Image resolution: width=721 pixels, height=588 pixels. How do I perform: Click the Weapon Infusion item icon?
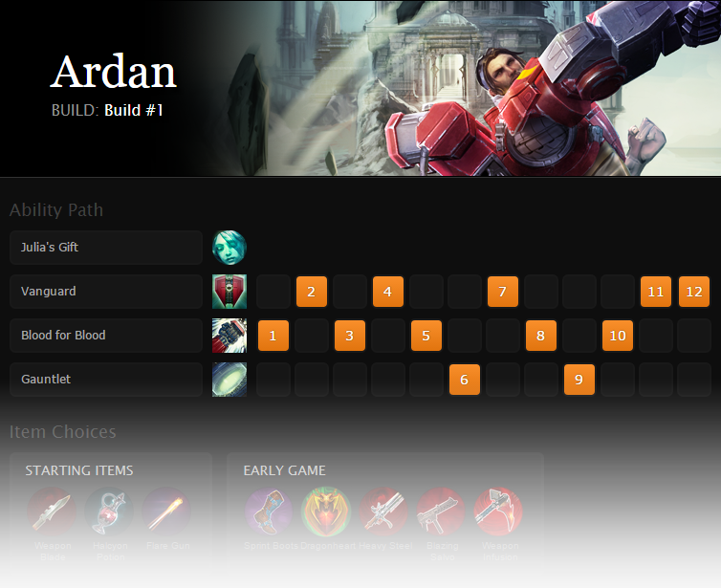point(498,512)
